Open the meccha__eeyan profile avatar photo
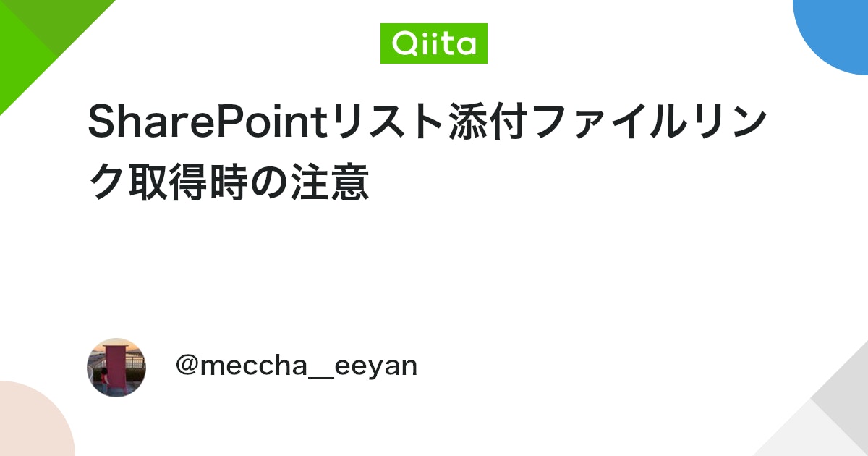The image size is (868, 456). coord(116,367)
